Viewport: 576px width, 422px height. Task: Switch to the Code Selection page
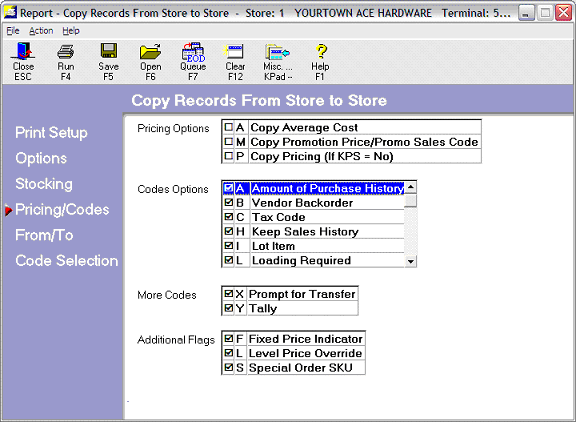[66, 261]
